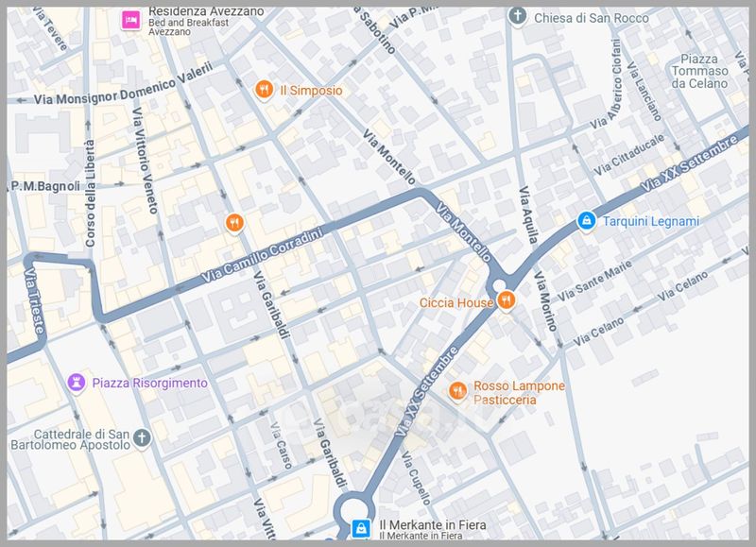Click the P.M.Bagnoli street label
Image resolution: width=756 pixels, height=547 pixels.
44,186
